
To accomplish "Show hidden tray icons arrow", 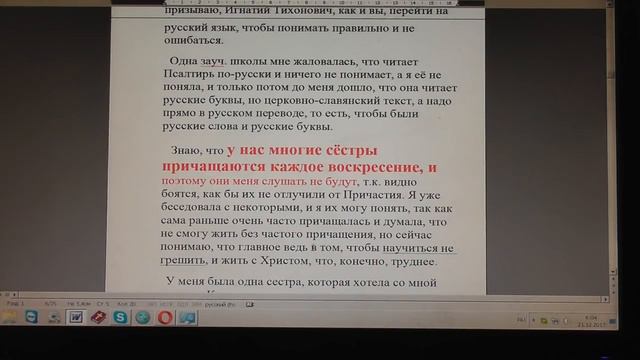I will tap(533, 320).
